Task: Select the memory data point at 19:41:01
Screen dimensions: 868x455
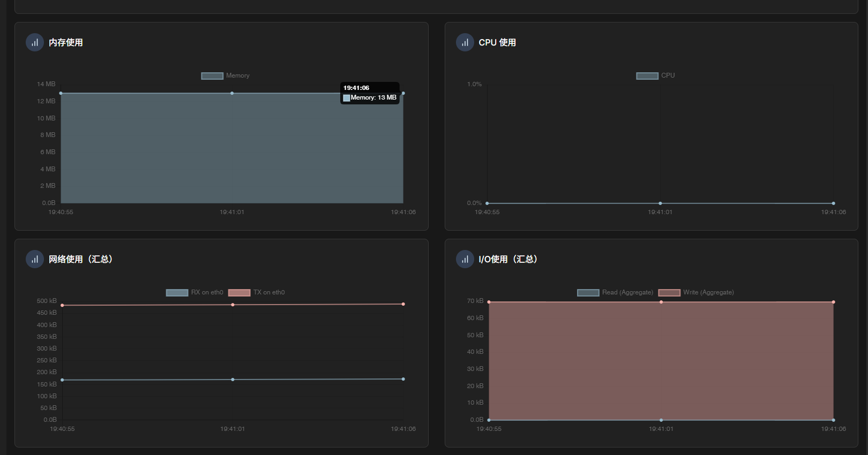Action: click(232, 93)
